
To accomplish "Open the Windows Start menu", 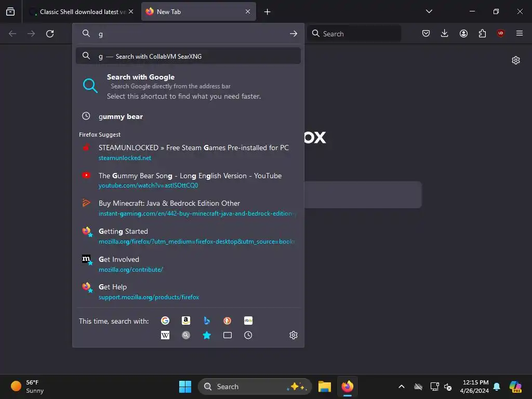I will click(185, 387).
